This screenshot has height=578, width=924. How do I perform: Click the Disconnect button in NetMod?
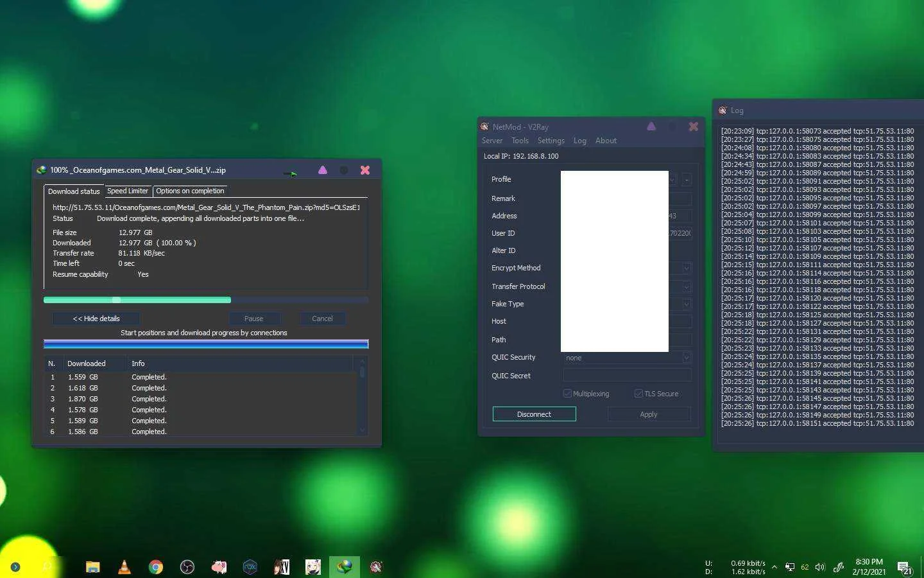coord(534,414)
